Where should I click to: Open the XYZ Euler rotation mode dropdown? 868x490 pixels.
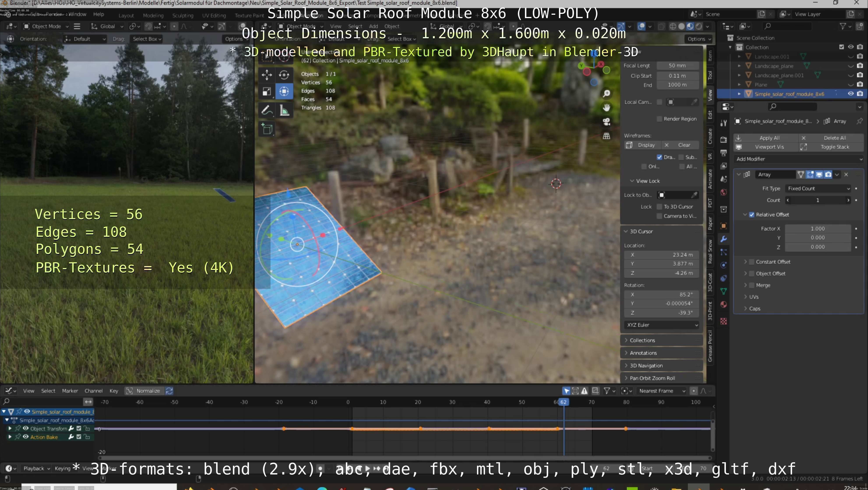pyautogui.click(x=661, y=325)
